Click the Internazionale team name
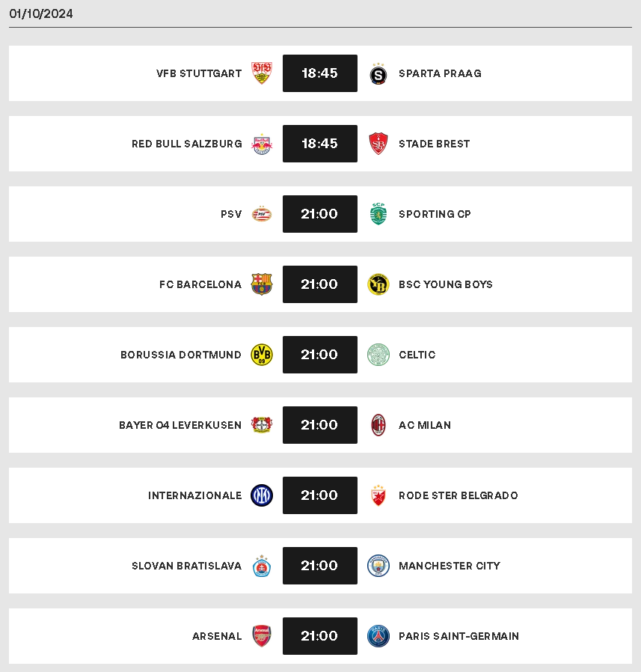The height and width of the screenshot is (672, 641). click(195, 495)
